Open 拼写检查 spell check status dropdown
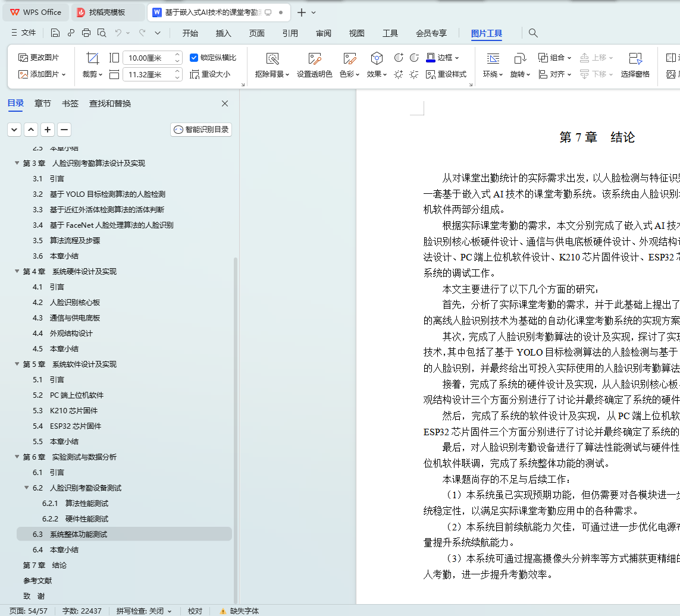Image resolution: width=680 pixels, height=616 pixels. click(144, 611)
